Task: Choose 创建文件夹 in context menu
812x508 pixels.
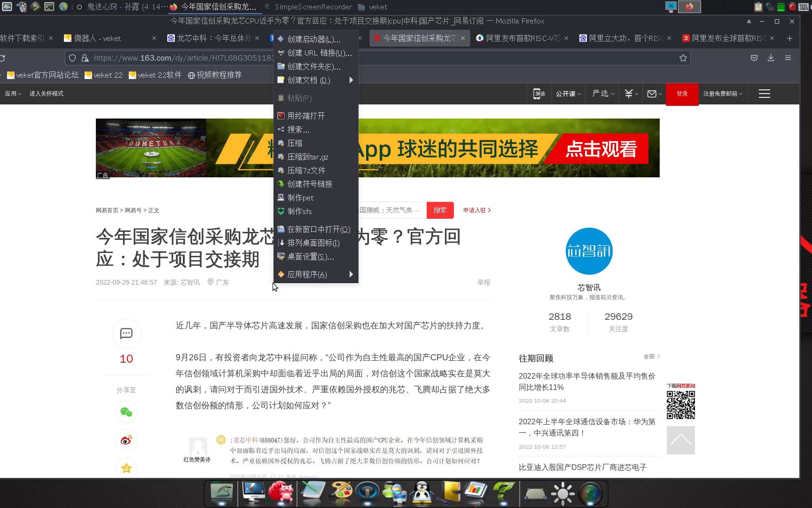Action: click(316, 67)
